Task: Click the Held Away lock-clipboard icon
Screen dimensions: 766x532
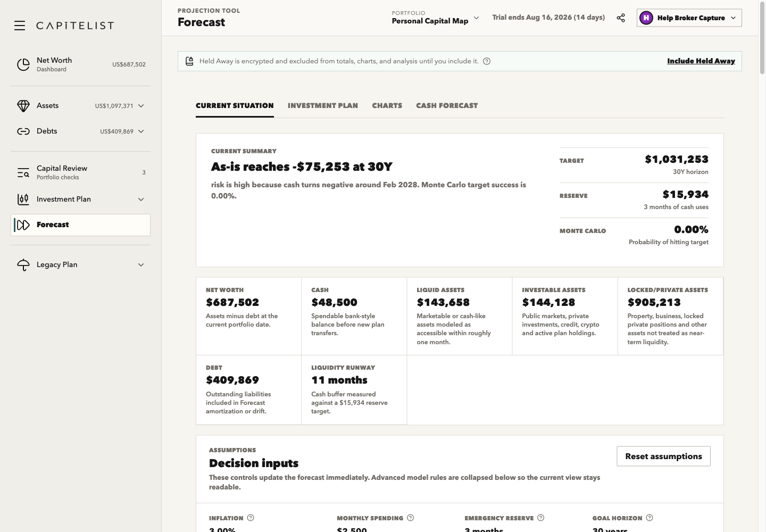Action: (189, 61)
